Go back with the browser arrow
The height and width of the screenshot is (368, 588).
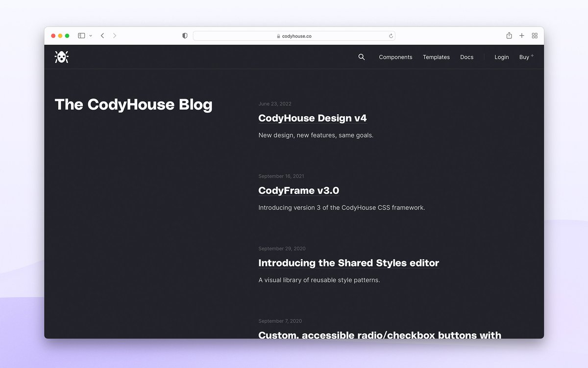point(102,36)
